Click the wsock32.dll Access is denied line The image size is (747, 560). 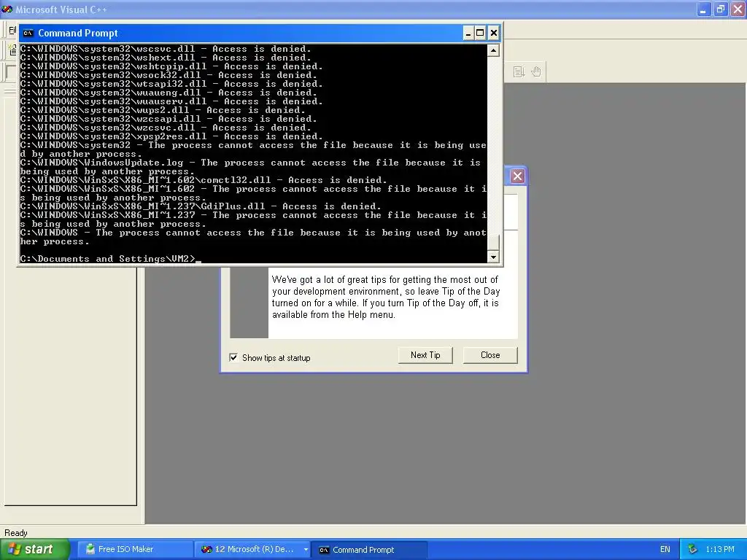pyautogui.click(x=169, y=75)
